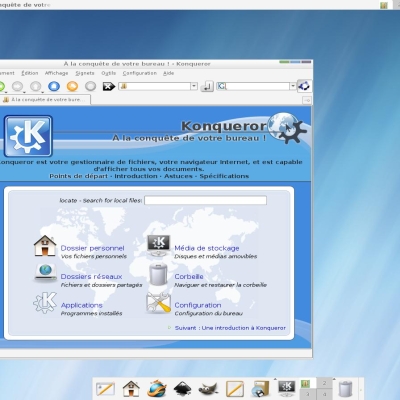
Task: Expand the search bar dropdown arrow
Action: (293, 86)
